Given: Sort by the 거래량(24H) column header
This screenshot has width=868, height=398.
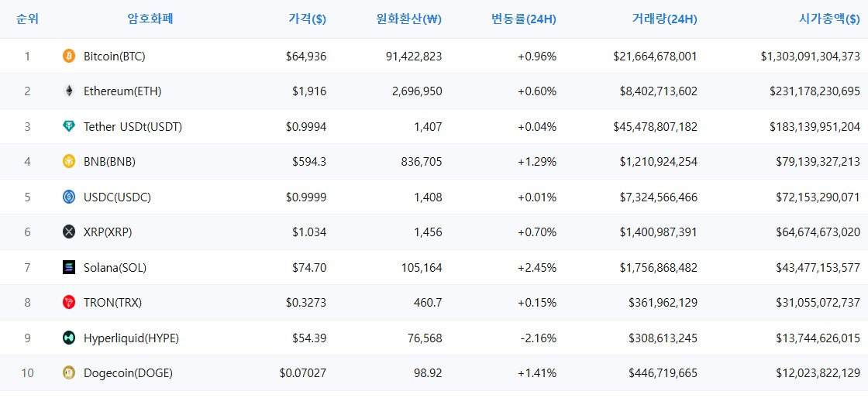Looking at the screenshot, I should click(x=664, y=19).
